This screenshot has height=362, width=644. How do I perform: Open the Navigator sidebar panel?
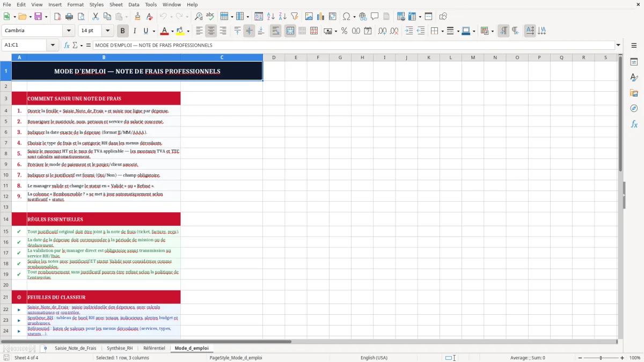coord(634,108)
